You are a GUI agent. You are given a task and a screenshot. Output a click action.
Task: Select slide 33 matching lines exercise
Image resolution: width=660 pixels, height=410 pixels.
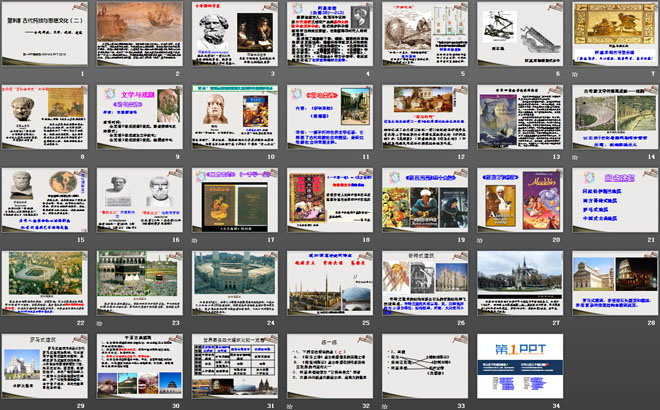(x=425, y=366)
